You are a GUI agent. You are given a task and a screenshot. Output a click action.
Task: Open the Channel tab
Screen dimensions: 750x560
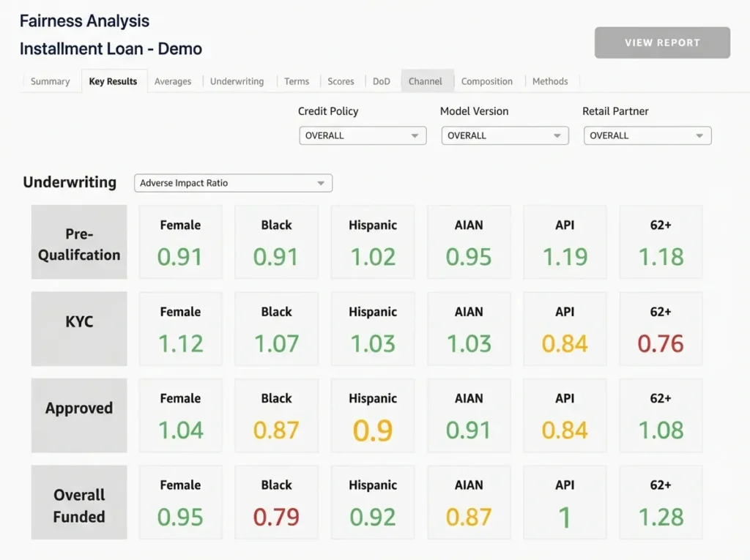[426, 81]
